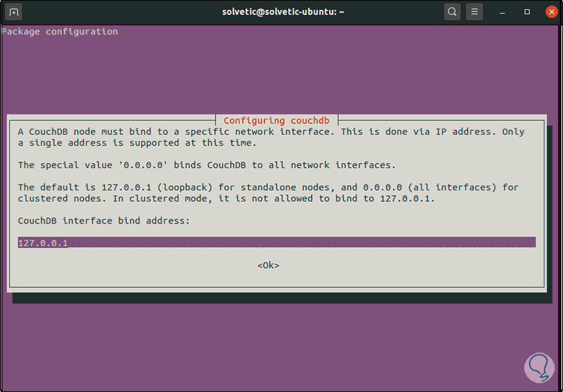Image resolution: width=563 pixels, height=392 pixels.
Task: Click the line mentioning special value '0.0.0.0'
Action: pos(207,165)
